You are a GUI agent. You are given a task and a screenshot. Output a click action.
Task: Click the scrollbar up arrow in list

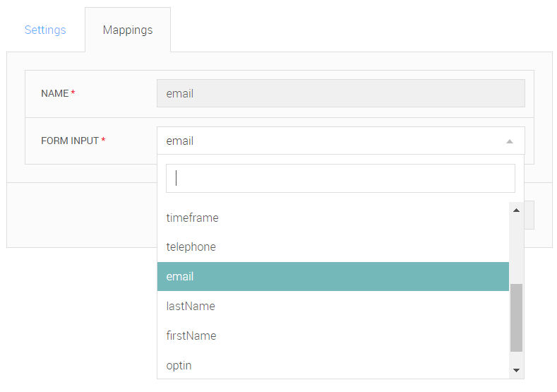click(517, 210)
